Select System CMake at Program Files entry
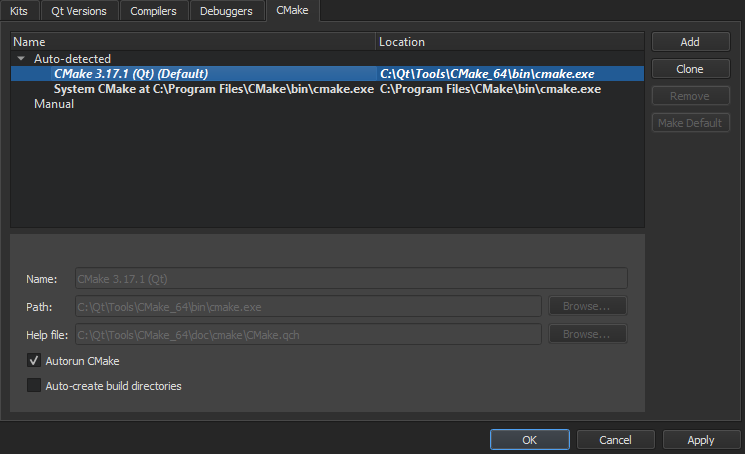Screen dimensions: 745x454 click(213, 89)
